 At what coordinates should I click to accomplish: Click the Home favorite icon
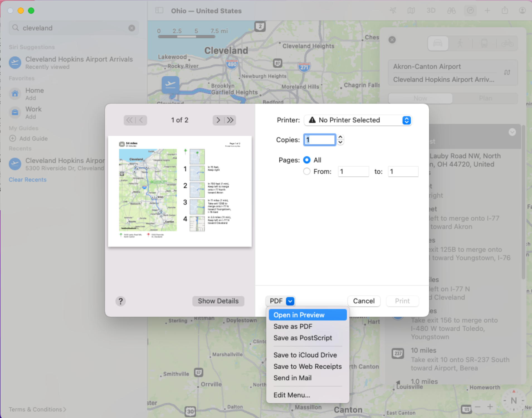tap(15, 94)
